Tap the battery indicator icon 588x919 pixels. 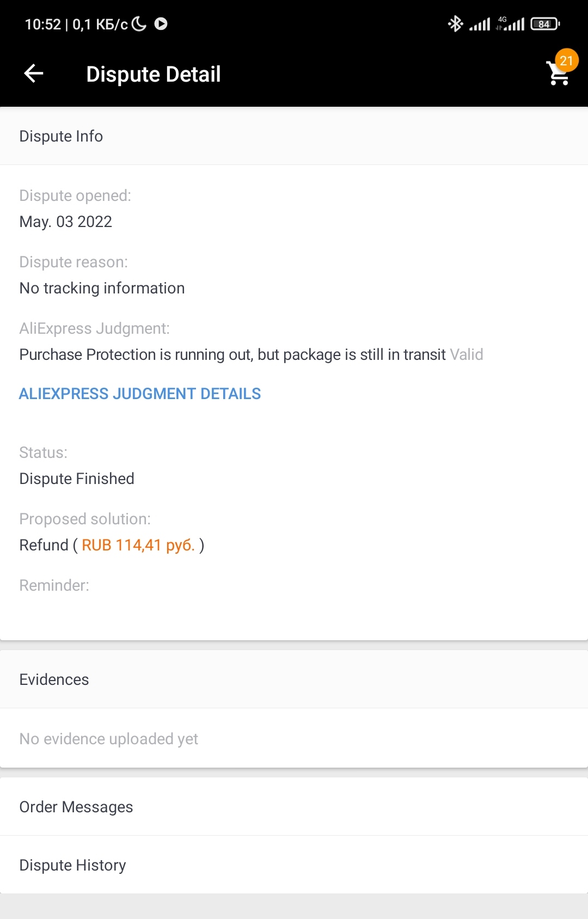(x=545, y=24)
